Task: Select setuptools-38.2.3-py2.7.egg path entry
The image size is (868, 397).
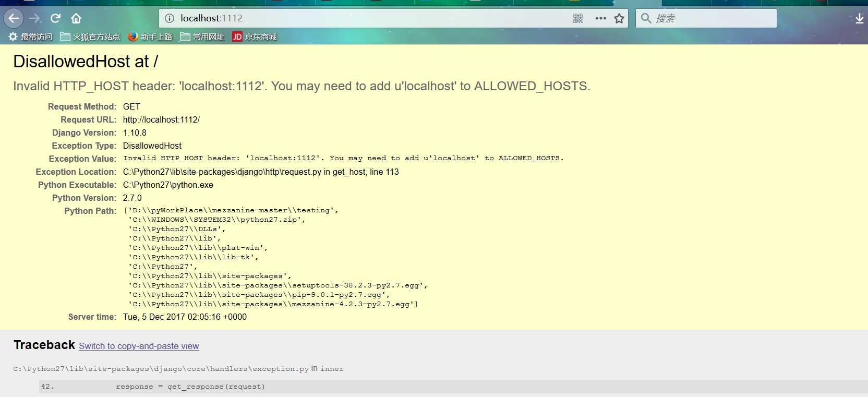Action: click(x=278, y=285)
